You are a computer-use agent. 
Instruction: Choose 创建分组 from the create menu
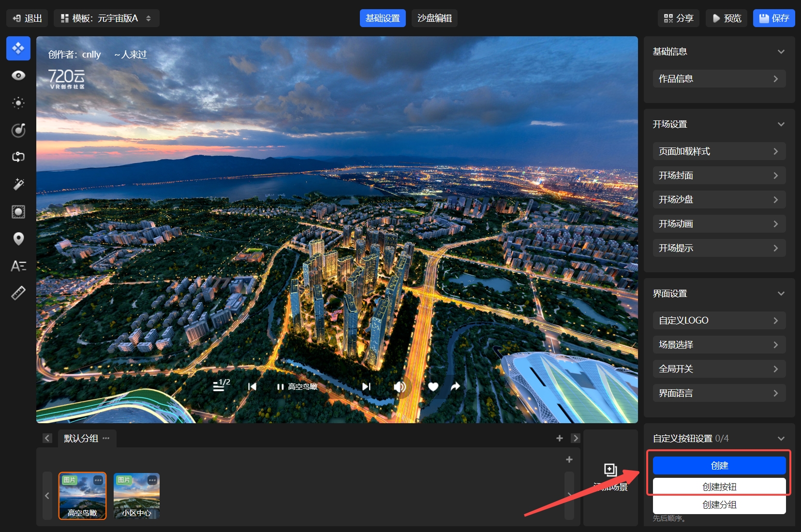coord(719,505)
